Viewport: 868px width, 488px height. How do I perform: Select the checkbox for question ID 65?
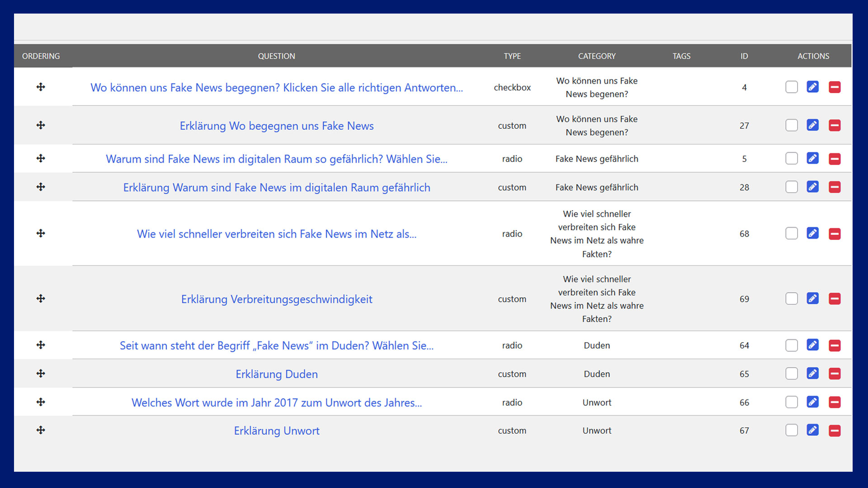pyautogui.click(x=792, y=373)
